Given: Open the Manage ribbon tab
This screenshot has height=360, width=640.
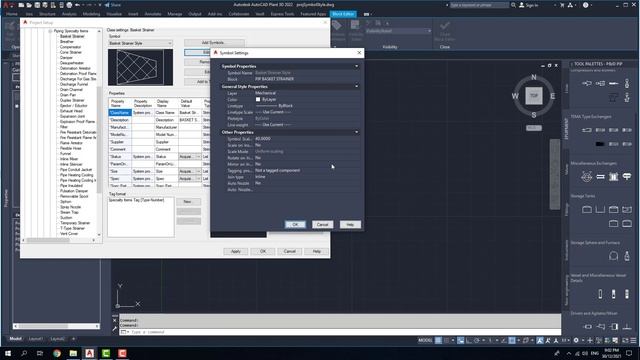Looking at the screenshot, I should point(174,14).
